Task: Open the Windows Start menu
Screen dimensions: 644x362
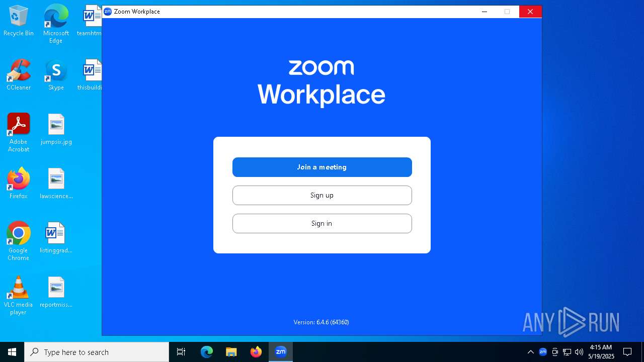Action: [x=12, y=352]
